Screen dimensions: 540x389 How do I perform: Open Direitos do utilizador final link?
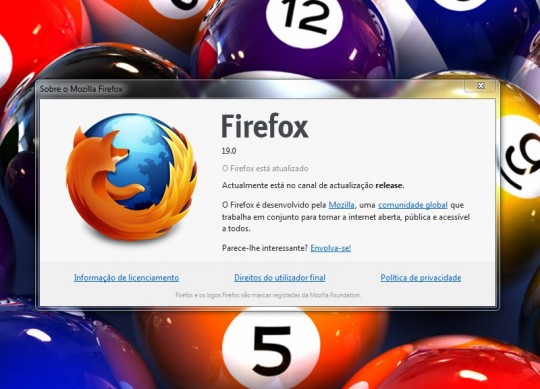pos(280,278)
